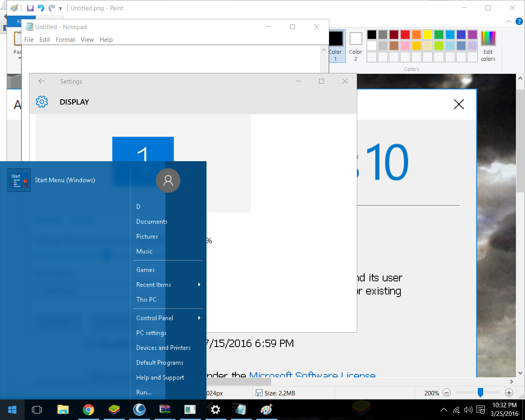The image size is (525, 420).
Task: Launch BlueStacks from the taskbar
Action: pyautogui.click(x=114, y=410)
